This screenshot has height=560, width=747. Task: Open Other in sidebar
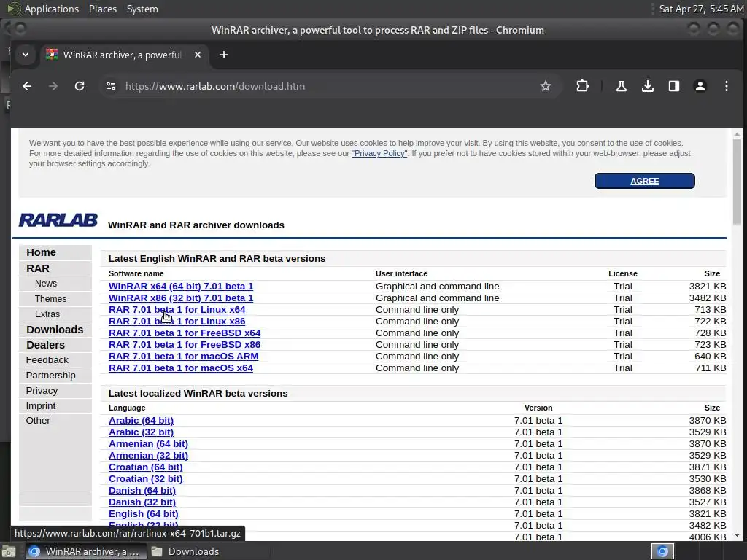coord(38,421)
